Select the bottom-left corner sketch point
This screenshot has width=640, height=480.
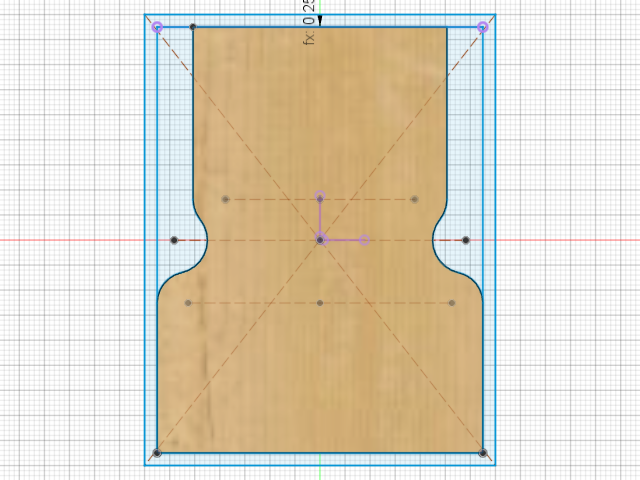(x=157, y=453)
